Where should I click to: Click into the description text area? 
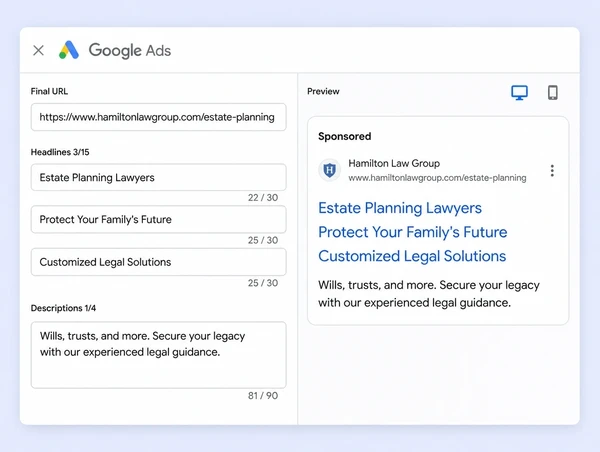[158, 355]
